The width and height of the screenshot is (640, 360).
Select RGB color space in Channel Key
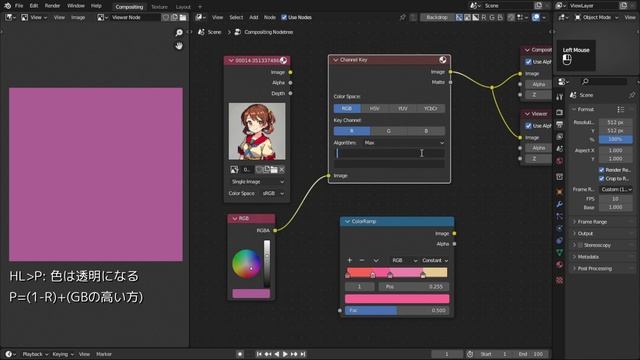click(x=347, y=109)
